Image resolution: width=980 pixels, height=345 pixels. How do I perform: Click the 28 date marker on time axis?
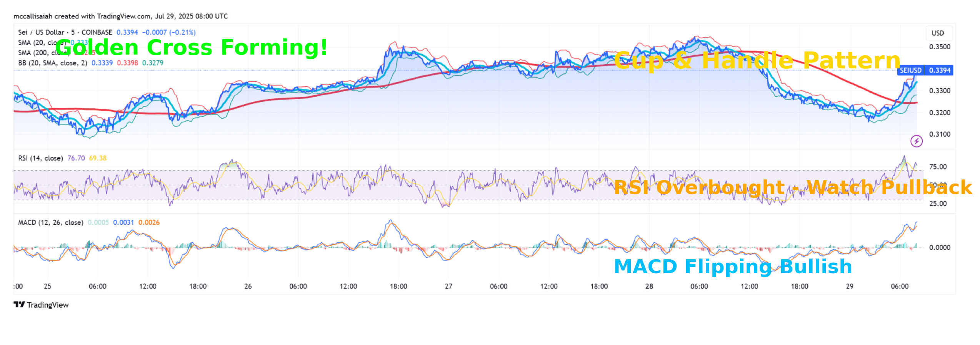point(649,286)
